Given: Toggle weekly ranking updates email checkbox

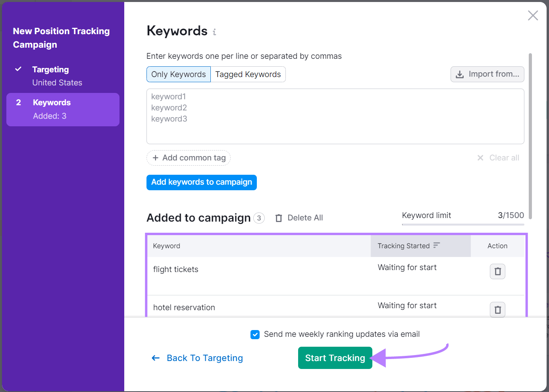Looking at the screenshot, I should tap(255, 334).
